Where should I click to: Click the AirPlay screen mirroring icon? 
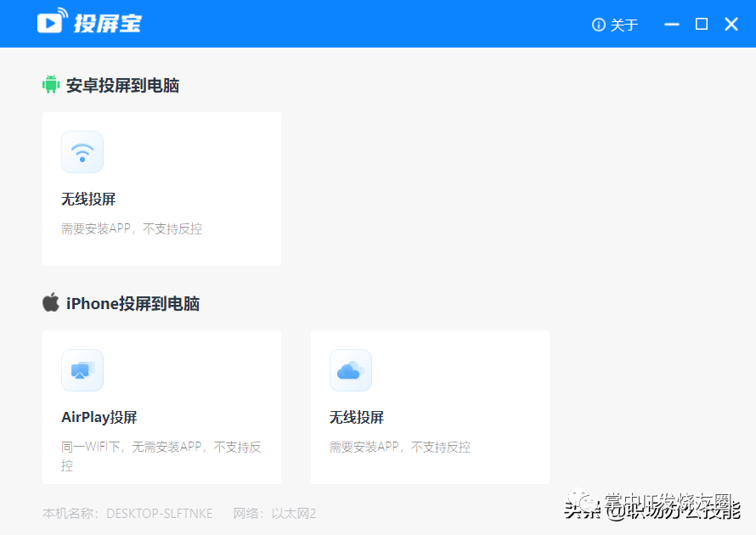click(82, 370)
